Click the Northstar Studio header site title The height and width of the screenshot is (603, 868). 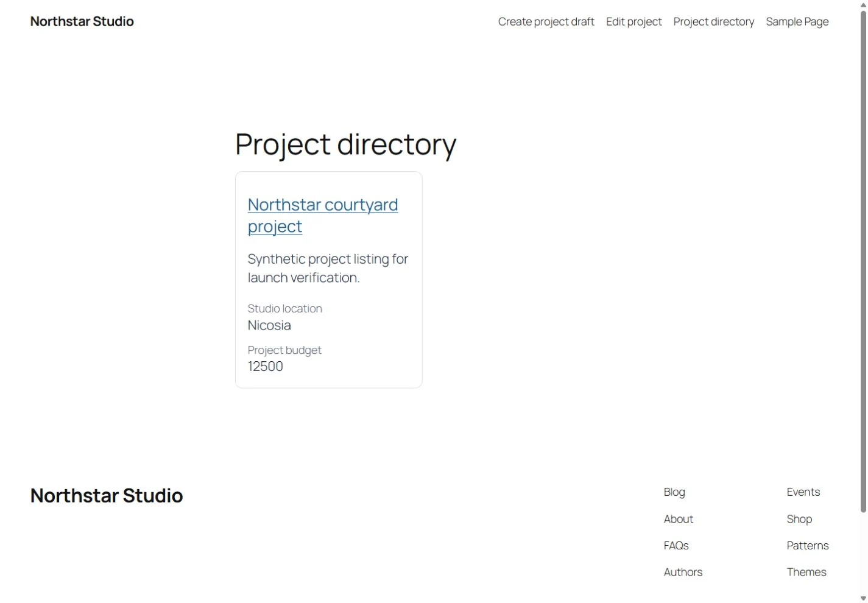point(82,21)
